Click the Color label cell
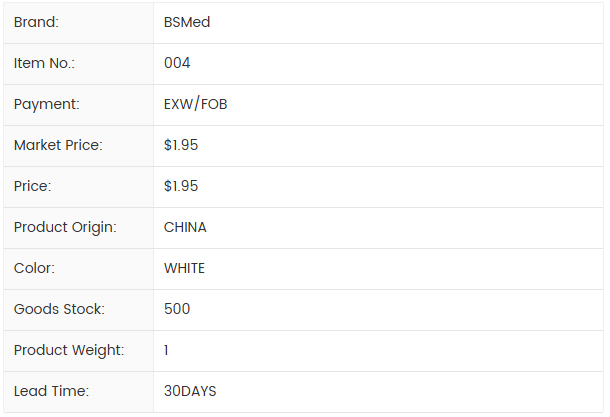Image resolution: width=610 pixels, height=417 pixels. pos(34,268)
